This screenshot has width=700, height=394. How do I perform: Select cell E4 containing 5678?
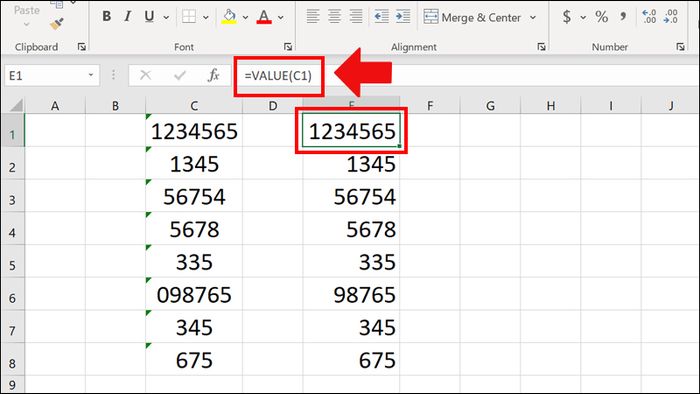tap(351, 228)
